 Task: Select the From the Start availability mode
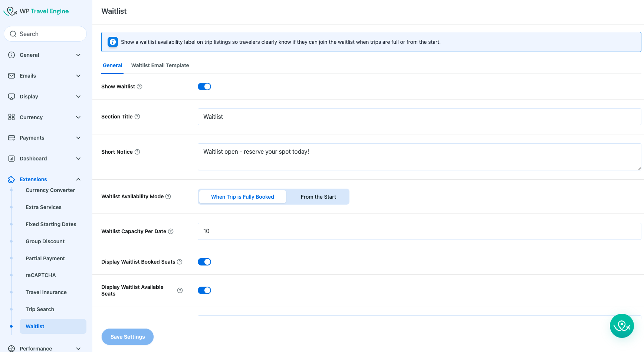[x=318, y=197]
